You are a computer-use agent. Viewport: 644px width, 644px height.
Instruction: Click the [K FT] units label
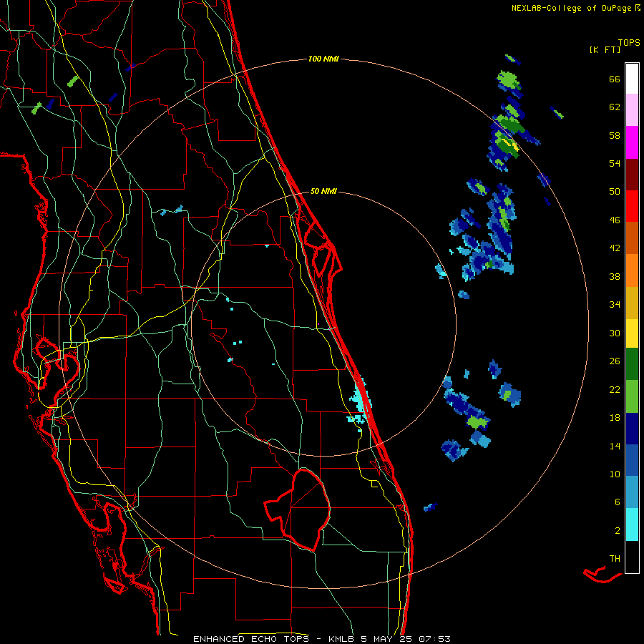click(605, 50)
